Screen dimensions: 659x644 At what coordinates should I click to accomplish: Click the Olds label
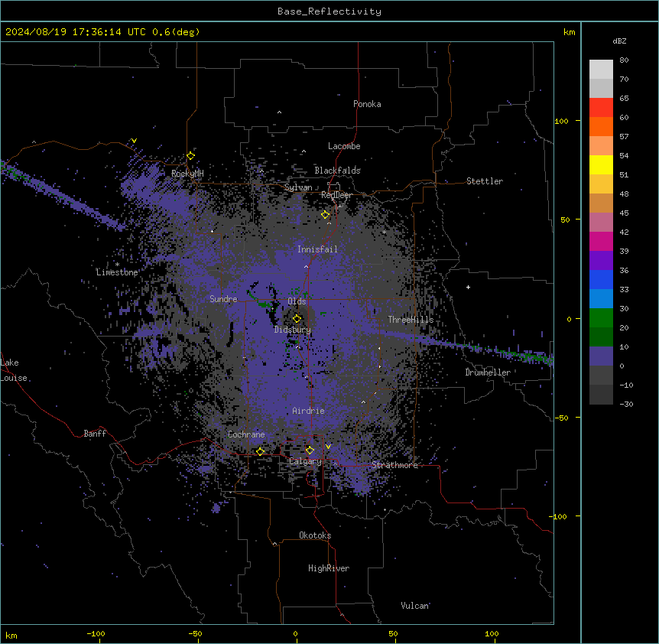point(297,301)
